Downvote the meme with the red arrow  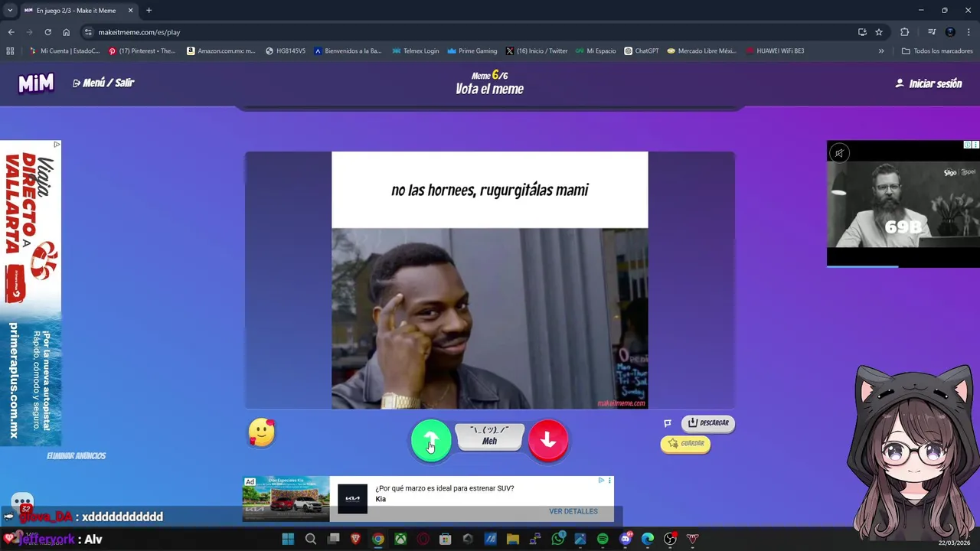pos(548,440)
